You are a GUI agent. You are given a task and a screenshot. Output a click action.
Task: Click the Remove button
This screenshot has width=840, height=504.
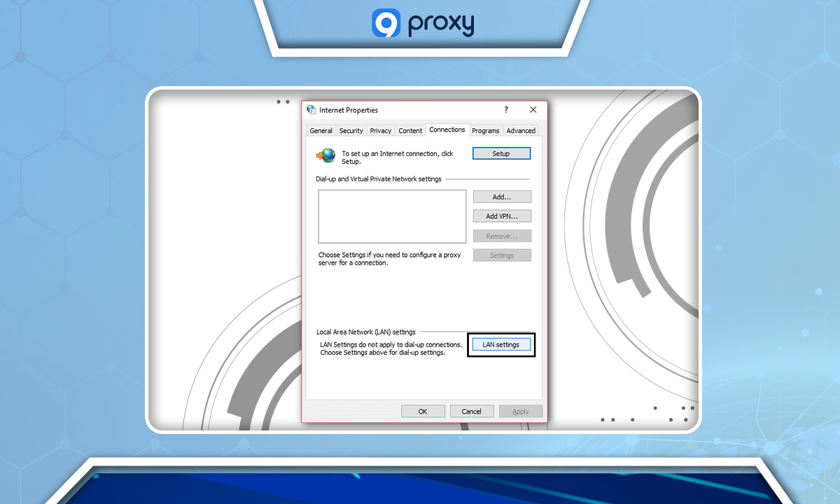[x=502, y=235]
